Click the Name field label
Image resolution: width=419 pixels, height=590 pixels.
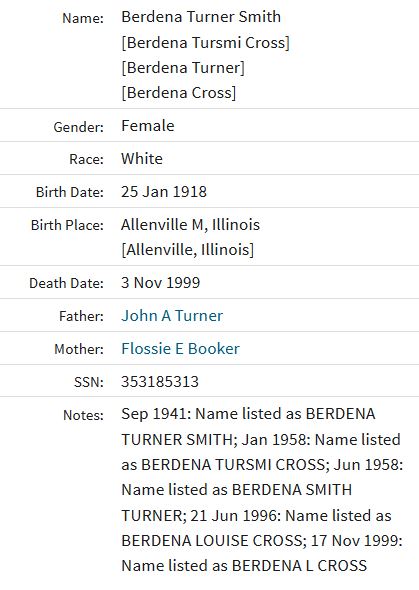pos(83,18)
